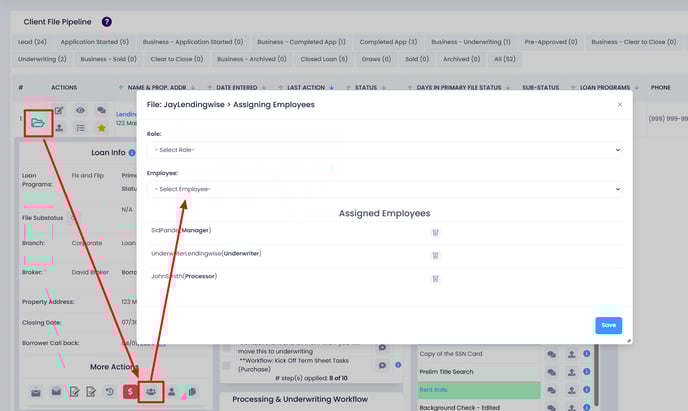
Task: Click upload icon for Prelim Title Search
Action: (x=571, y=372)
